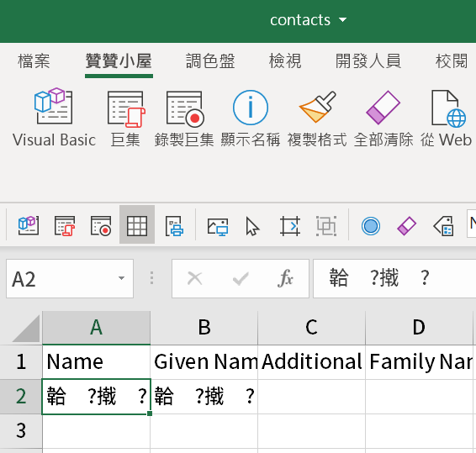Click 全部清除 eraser in ribbon

tap(383, 118)
